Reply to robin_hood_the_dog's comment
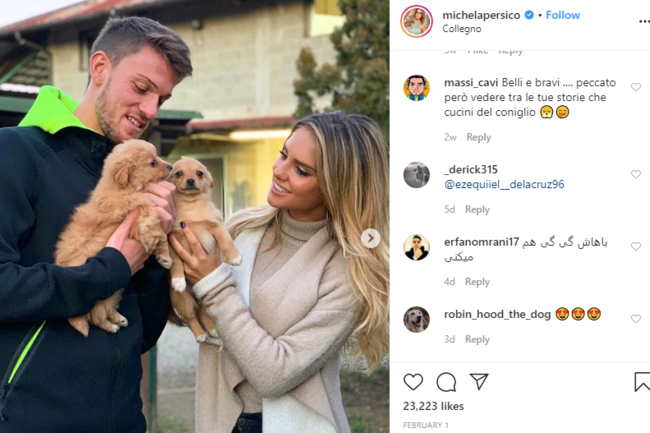 (477, 339)
